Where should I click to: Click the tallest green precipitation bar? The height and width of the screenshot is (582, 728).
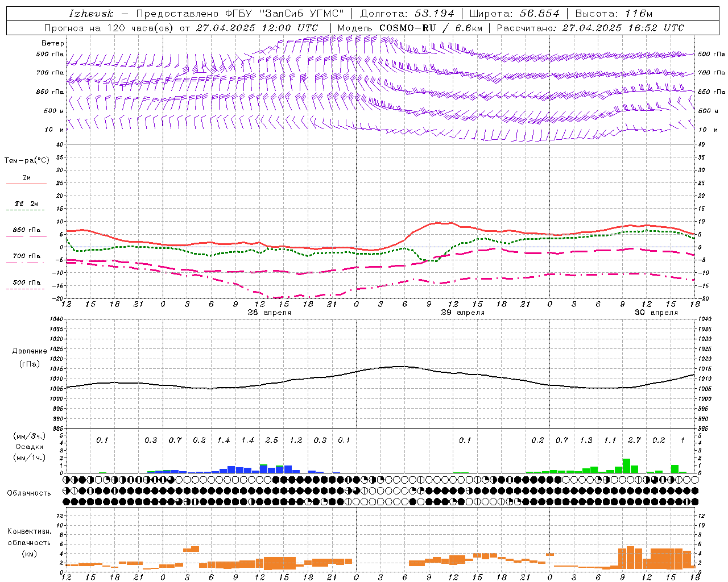pyautogui.click(x=626, y=465)
